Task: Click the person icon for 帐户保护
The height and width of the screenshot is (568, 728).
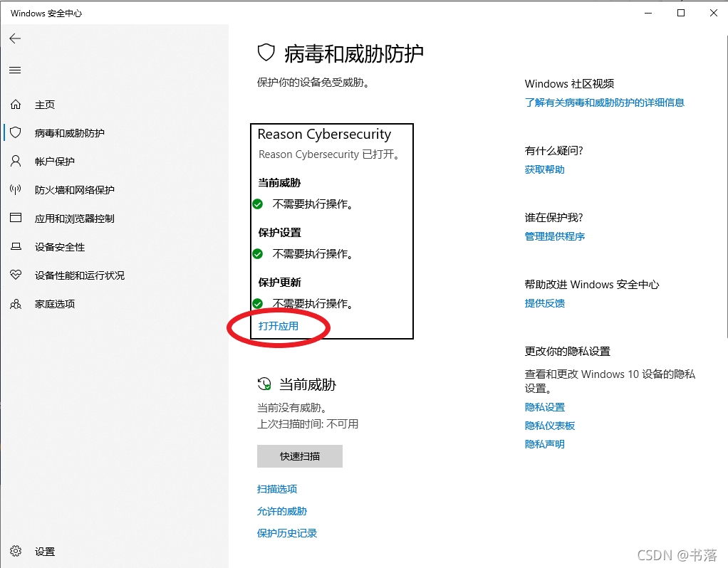Action: [x=16, y=161]
